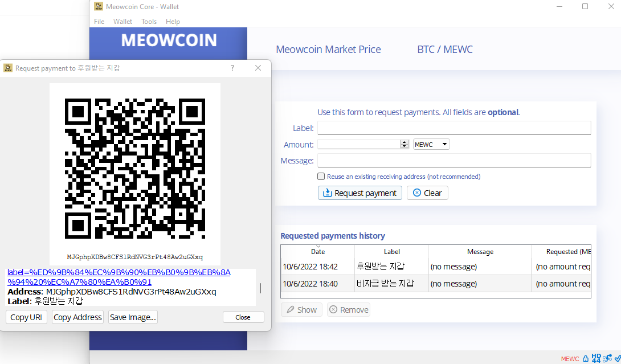621x364 pixels.
Task: Click the Address line in the dialog
Action: (x=112, y=292)
